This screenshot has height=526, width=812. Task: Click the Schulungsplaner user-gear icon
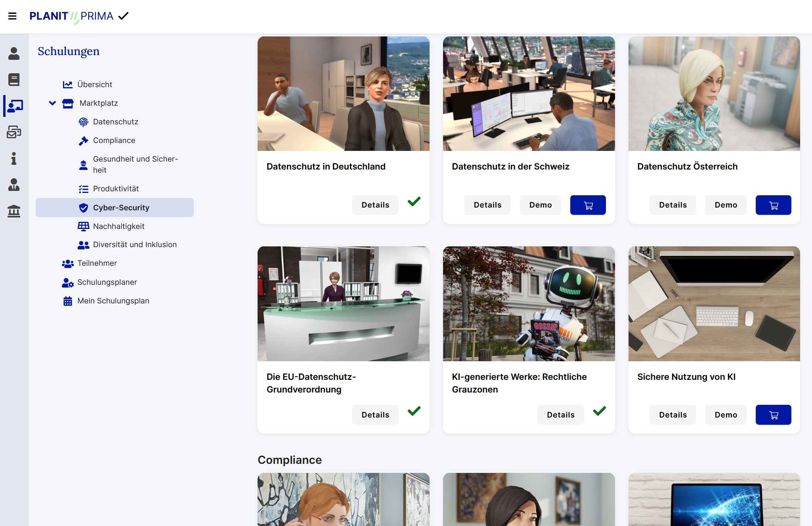[68, 283]
